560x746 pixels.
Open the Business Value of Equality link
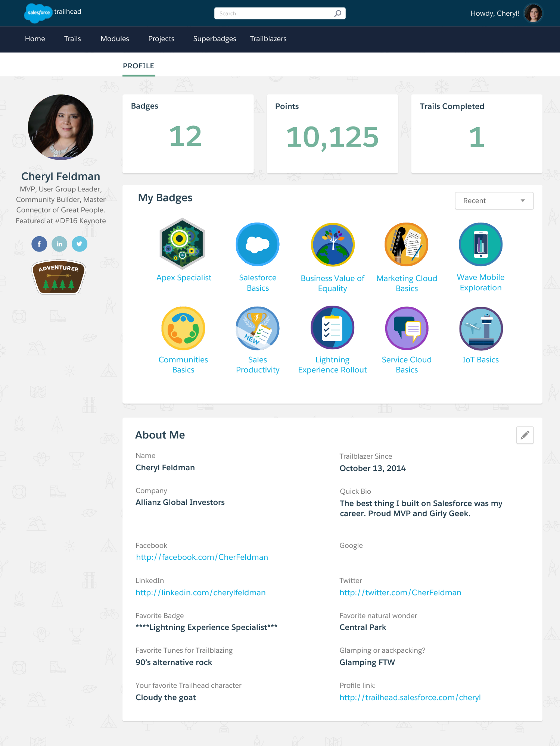[x=333, y=283]
